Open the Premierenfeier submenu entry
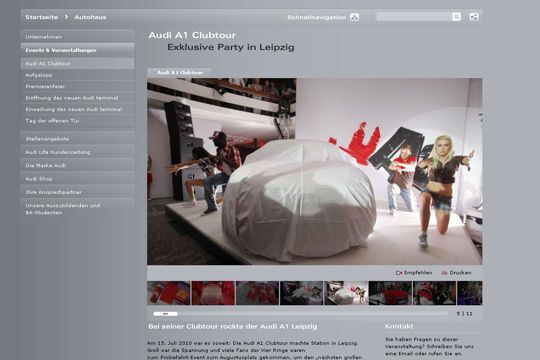Screen dimensions: 540x360 point(77,86)
